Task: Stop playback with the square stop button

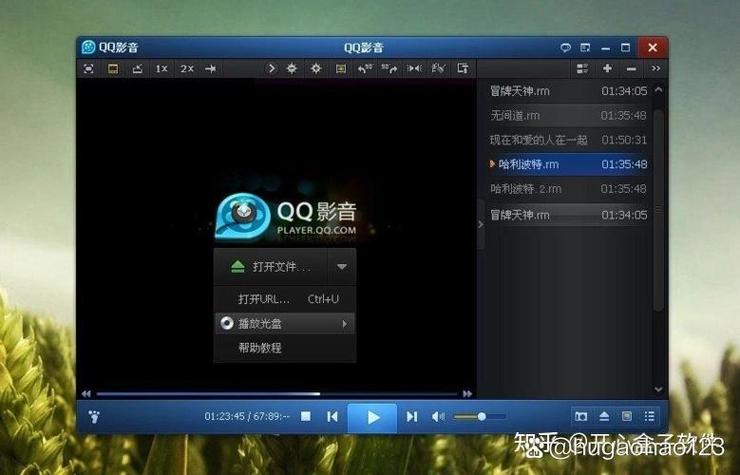Action: [306, 416]
